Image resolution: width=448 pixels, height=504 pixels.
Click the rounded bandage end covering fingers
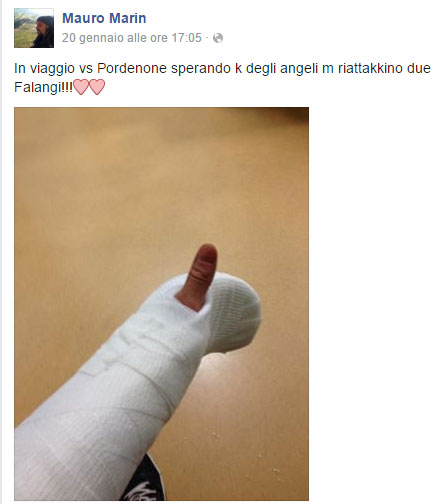(233, 313)
